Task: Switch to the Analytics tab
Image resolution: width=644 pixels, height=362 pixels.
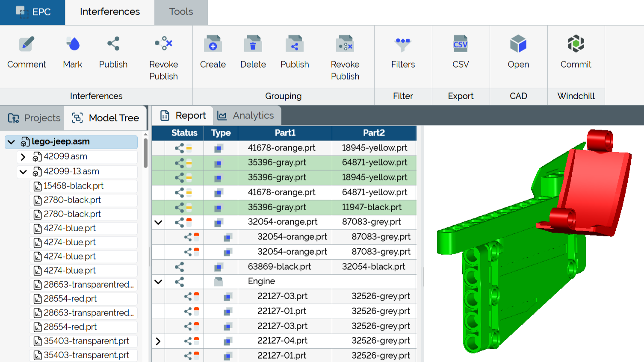Action: tap(247, 115)
